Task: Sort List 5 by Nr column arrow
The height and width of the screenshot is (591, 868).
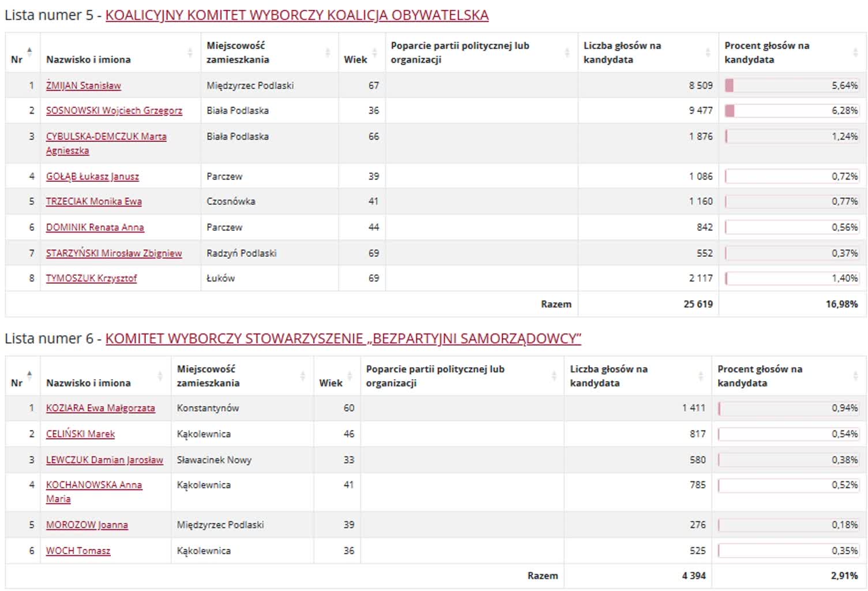Action: point(29,53)
